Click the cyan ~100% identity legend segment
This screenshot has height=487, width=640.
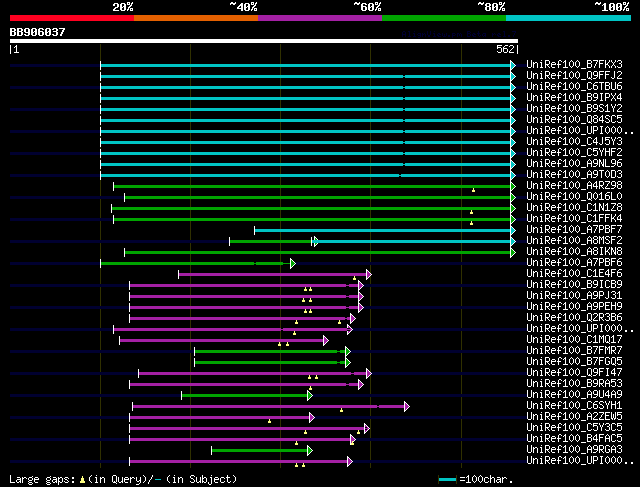pyautogui.click(x=569, y=18)
